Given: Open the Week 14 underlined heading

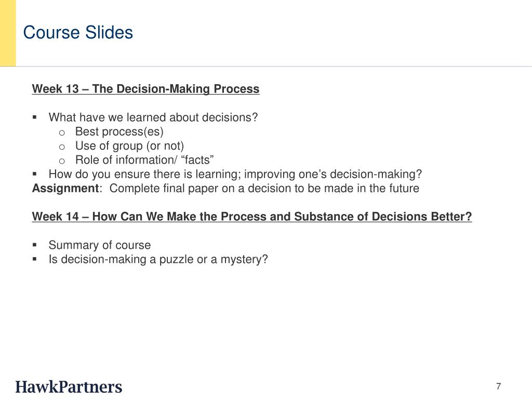Looking at the screenshot, I should pos(252,217).
